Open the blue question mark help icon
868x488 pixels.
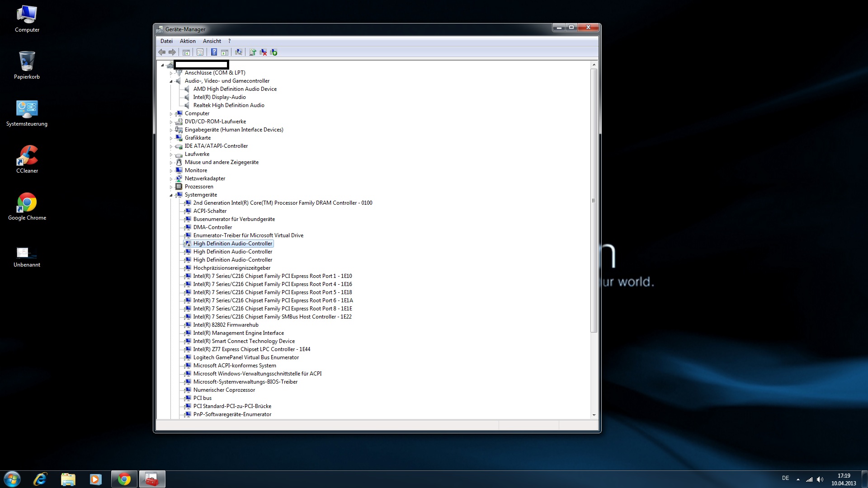(214, 52)
